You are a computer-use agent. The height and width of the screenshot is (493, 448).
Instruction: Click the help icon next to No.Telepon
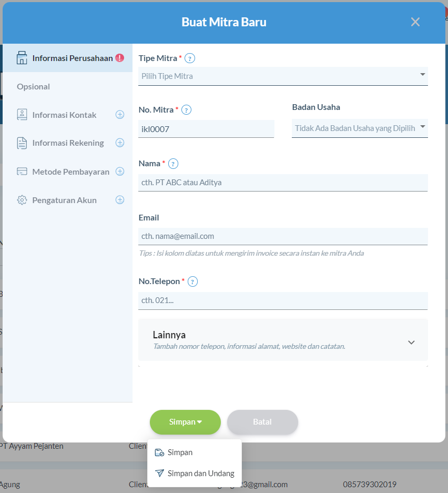pos(192,281)
